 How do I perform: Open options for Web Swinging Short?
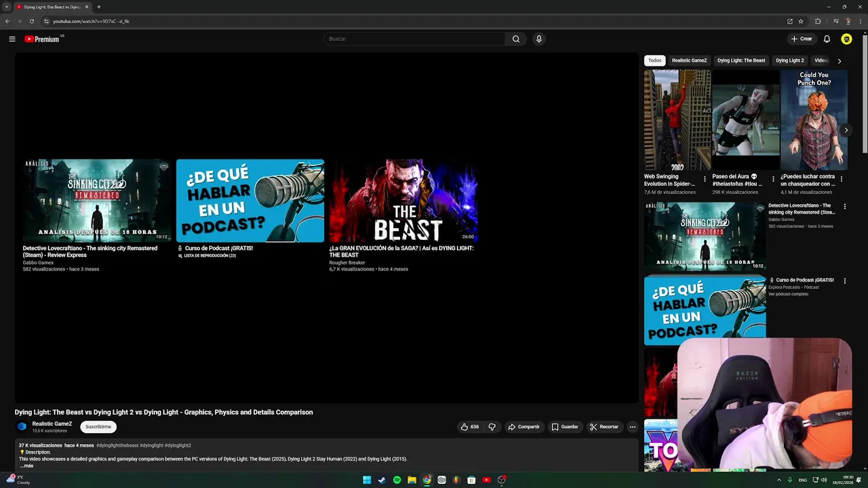click(x=705, y=180)
